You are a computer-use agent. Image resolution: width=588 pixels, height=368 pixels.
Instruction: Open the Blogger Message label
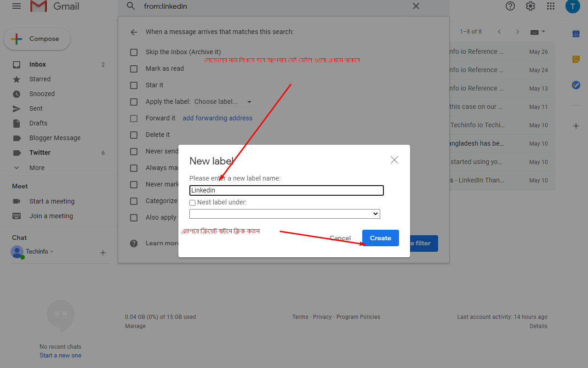[55, 138]
